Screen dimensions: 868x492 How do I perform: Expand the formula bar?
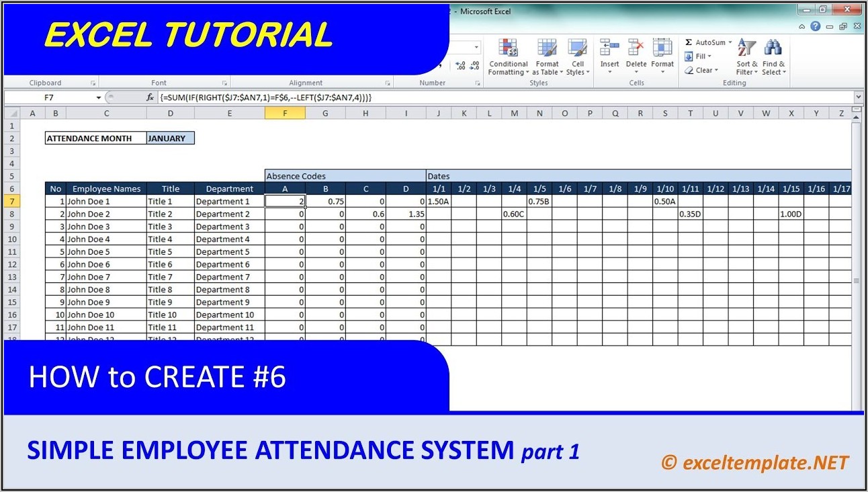[858, 97]
